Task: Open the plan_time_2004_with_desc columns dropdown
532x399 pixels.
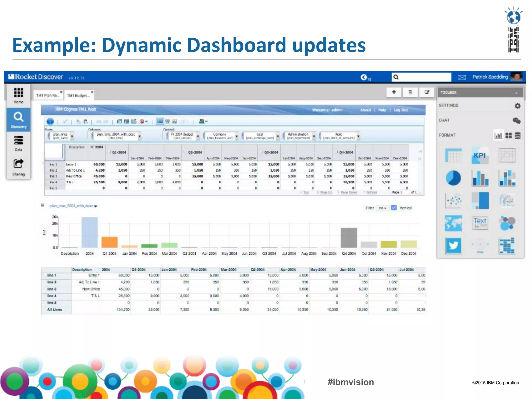Action: click(x=139, y=136)
